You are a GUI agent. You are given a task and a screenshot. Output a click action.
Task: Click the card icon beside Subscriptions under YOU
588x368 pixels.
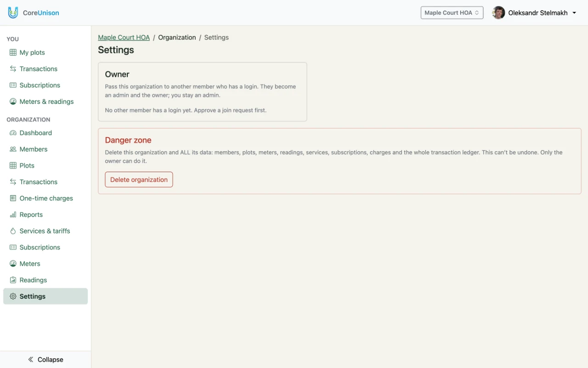coord(13,85)
